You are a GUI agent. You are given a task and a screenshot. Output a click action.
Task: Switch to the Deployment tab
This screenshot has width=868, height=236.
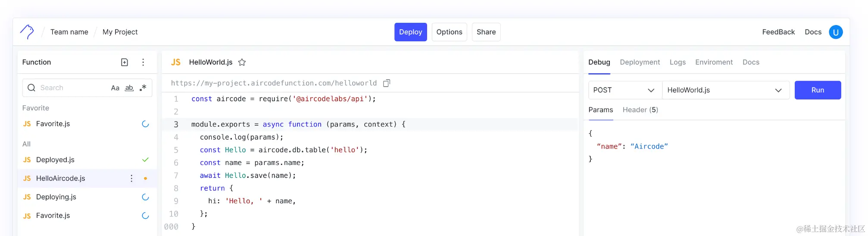coord(640,62)
